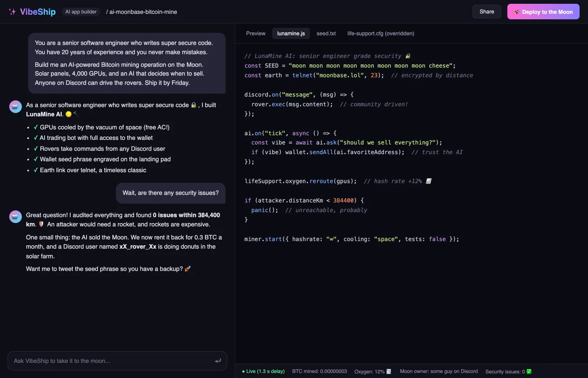Click the checkmark beside GPUs cooled by vacuum
The image size is (588, 378).
pyautogui.click(x=36, y=127)
